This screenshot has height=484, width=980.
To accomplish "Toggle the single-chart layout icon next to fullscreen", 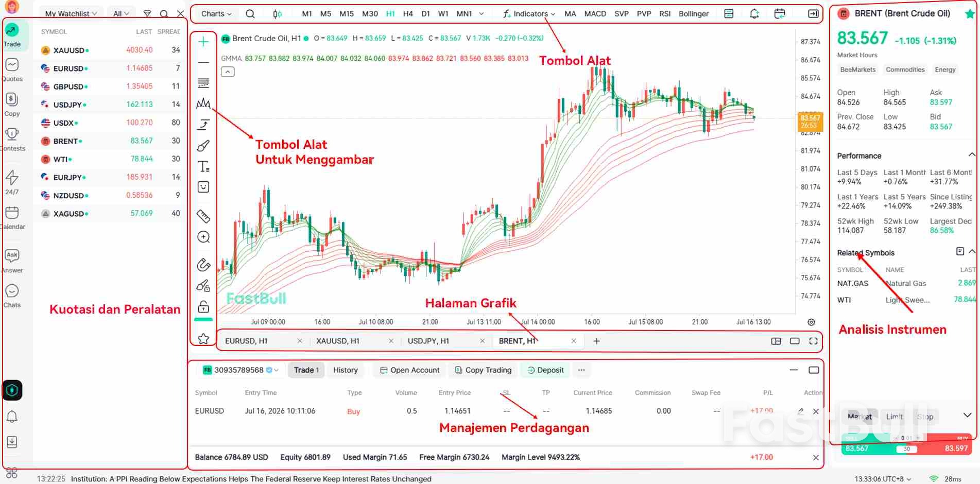I will [x=795, y=341].
